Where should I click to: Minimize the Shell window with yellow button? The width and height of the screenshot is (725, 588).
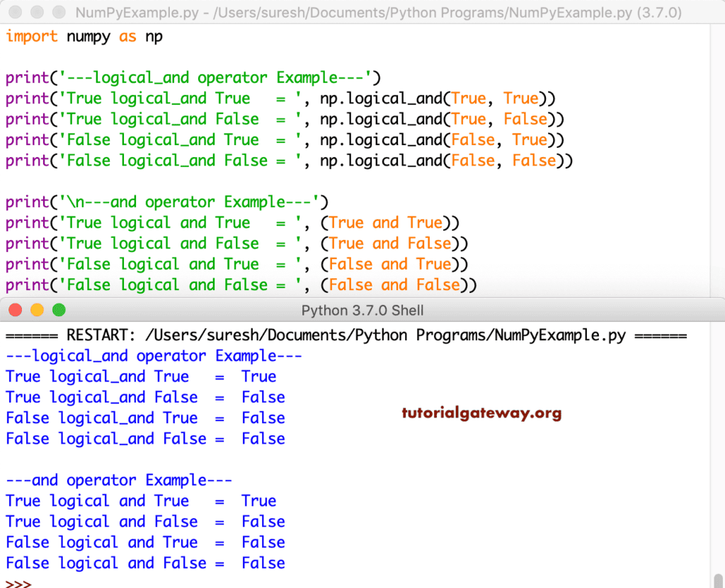tap(38, 310)
